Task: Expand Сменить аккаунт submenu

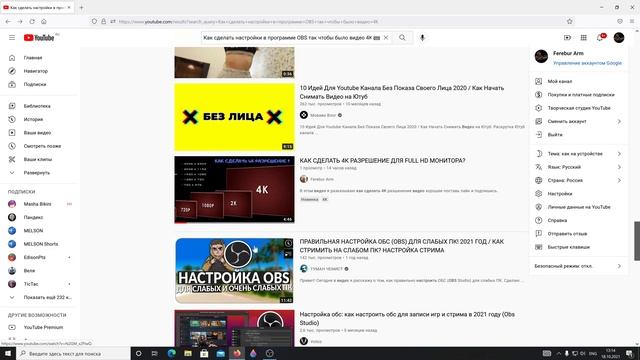Action: (x=578, y=121)
